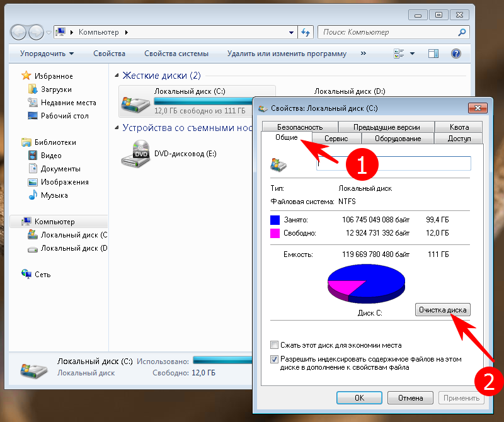Screen dimensions: 504x422
Task: Click the Отмена button
Action: click(x=410, y=397)
